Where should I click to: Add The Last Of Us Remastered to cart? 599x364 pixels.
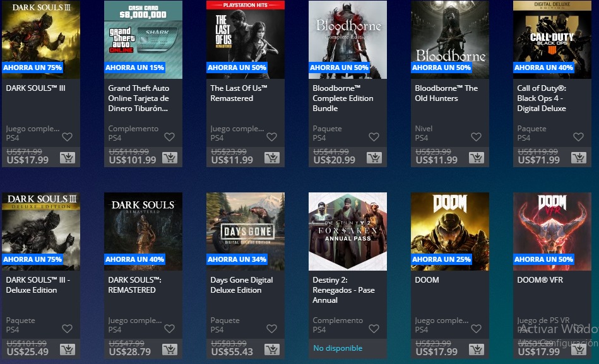pos(272,158)
